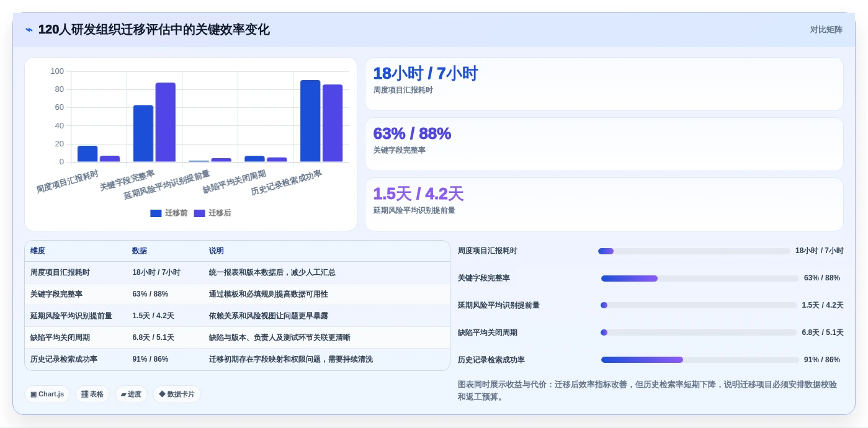Click the 对比矩阵 label in the header
This screenshot has height=428, width=868.
(x=826, y=30)
